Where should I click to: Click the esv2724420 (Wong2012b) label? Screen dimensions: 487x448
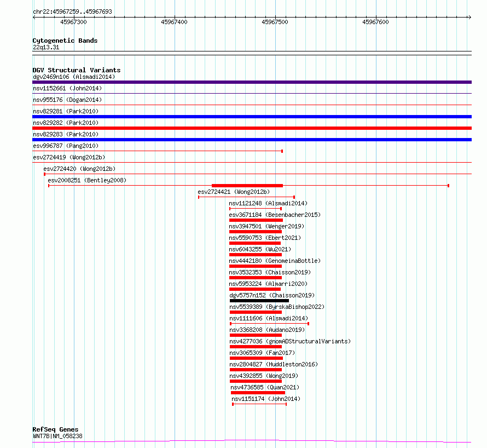coord(79,169)
